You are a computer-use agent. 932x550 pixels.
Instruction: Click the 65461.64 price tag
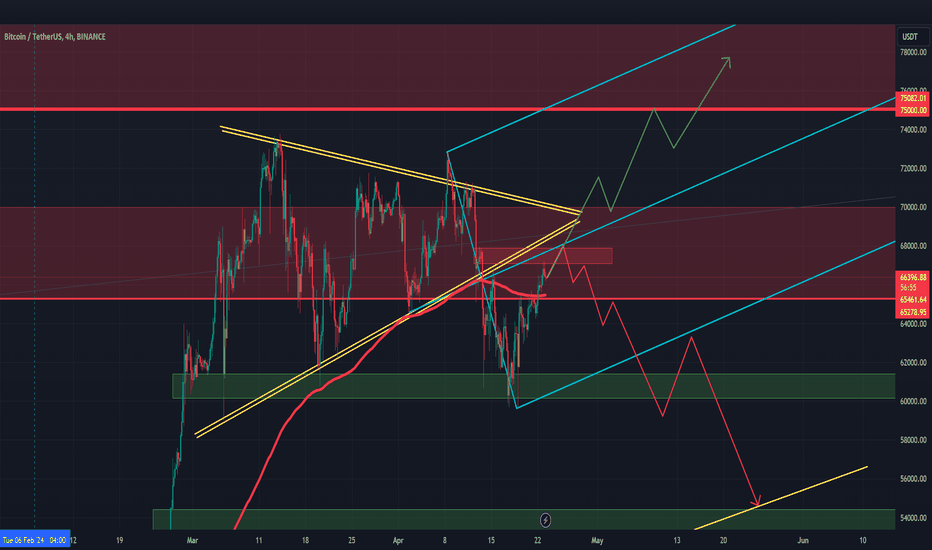(913, 299)
